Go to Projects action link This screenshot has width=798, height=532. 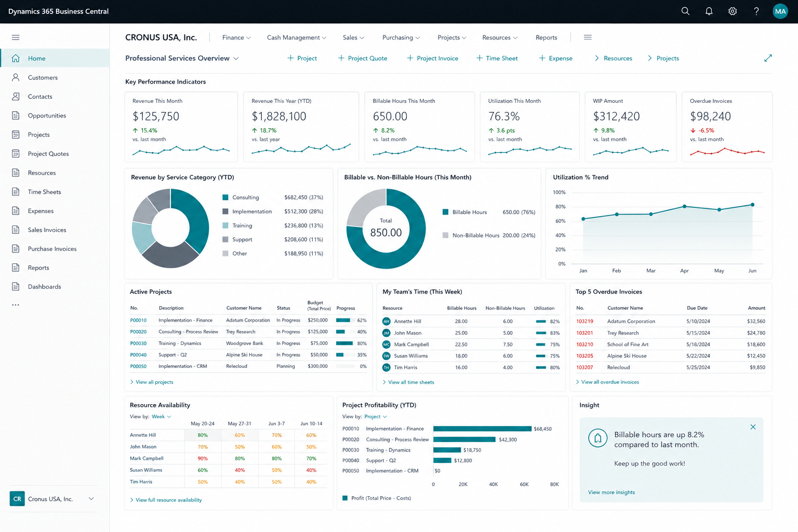click(663, 58)
